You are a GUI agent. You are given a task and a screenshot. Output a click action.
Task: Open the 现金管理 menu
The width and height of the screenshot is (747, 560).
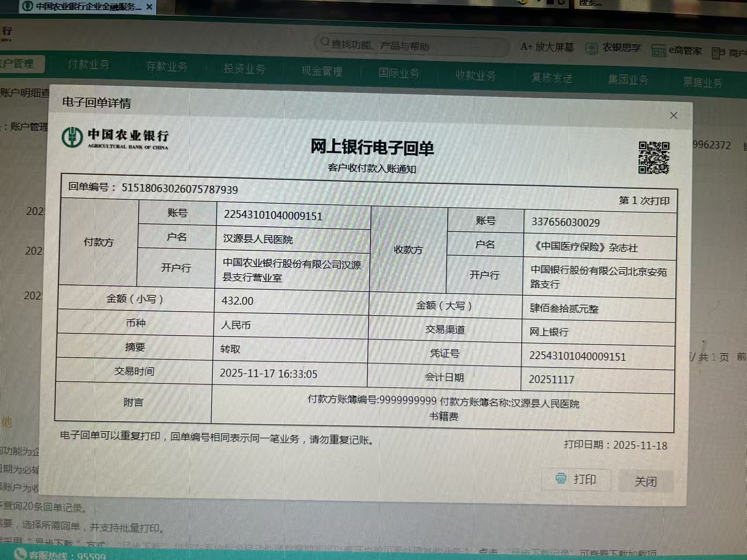(x=322, y=71)
